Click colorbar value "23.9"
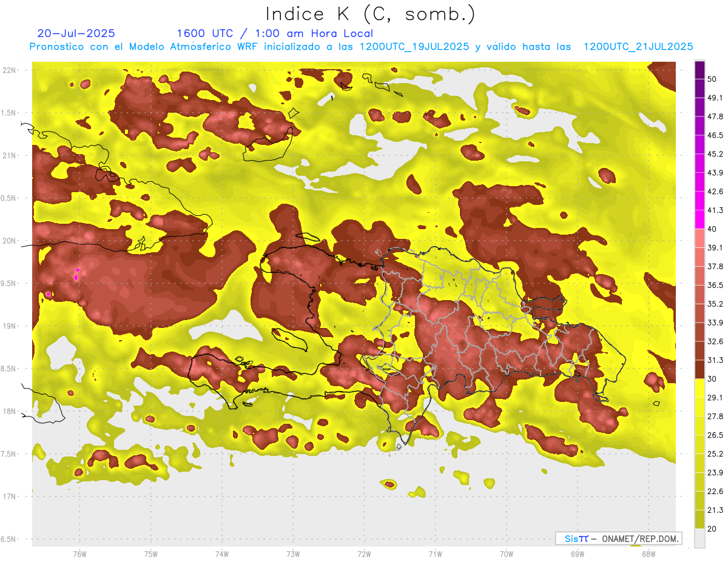This screenshot has height=562, width=728. click(x=715, y=473)
